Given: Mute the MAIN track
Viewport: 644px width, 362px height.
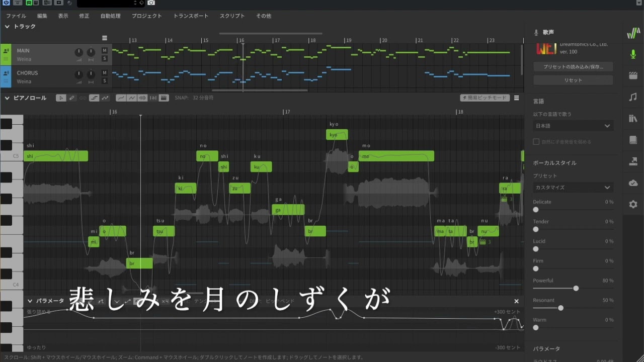Looking at the screenshot, I should pyautogui.click(x=105, y=50).
